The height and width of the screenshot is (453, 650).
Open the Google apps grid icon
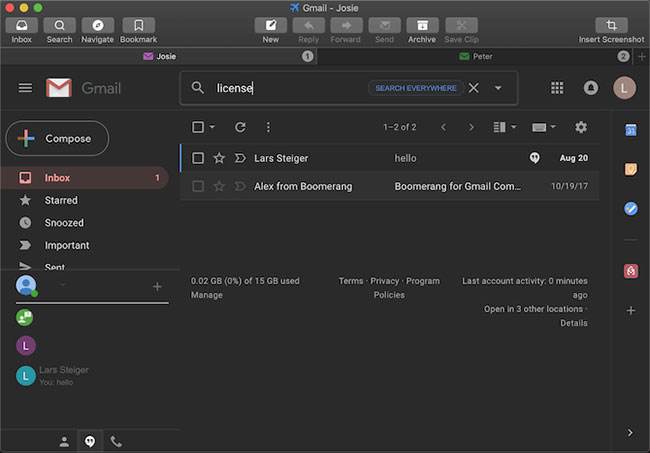(x=557, y=88)
